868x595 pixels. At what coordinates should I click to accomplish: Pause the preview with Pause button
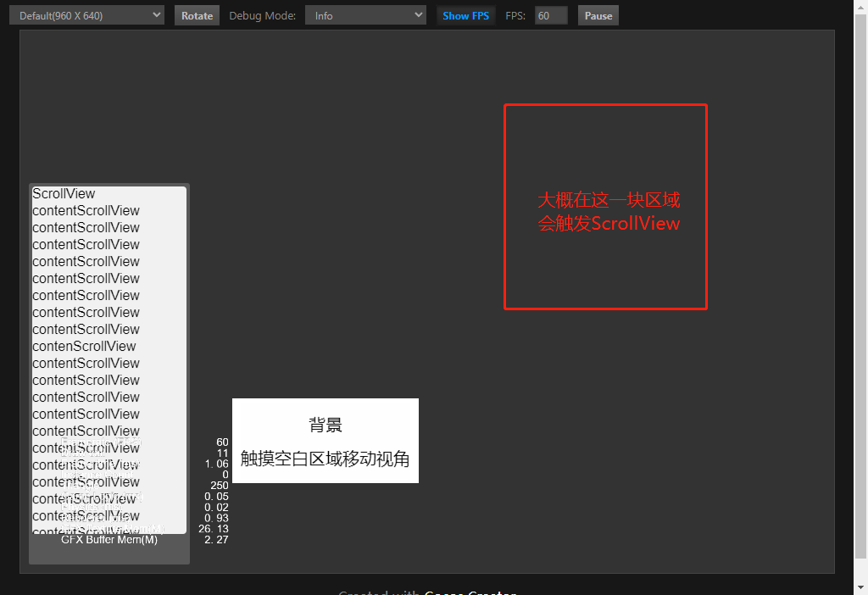point(598,15)
